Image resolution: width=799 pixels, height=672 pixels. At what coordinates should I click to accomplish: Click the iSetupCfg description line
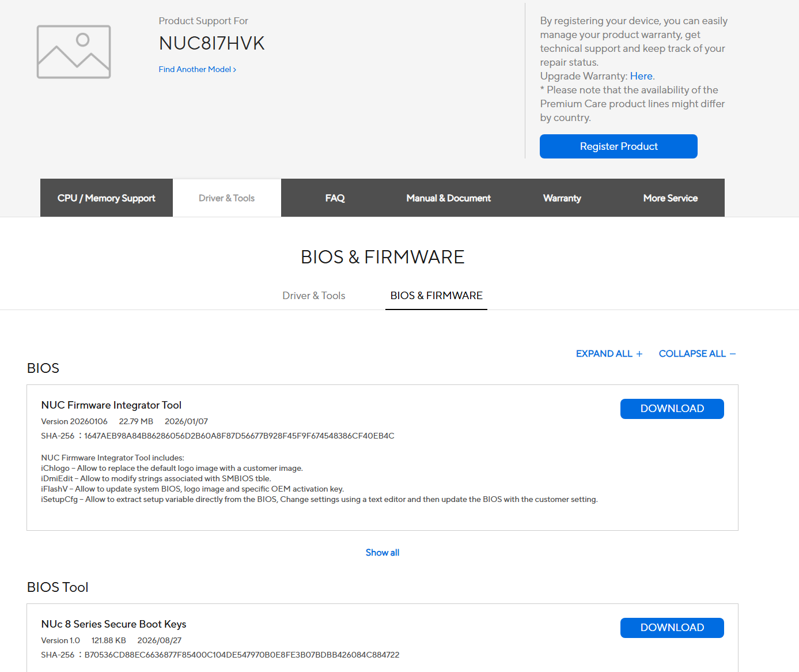coord(319,500)
